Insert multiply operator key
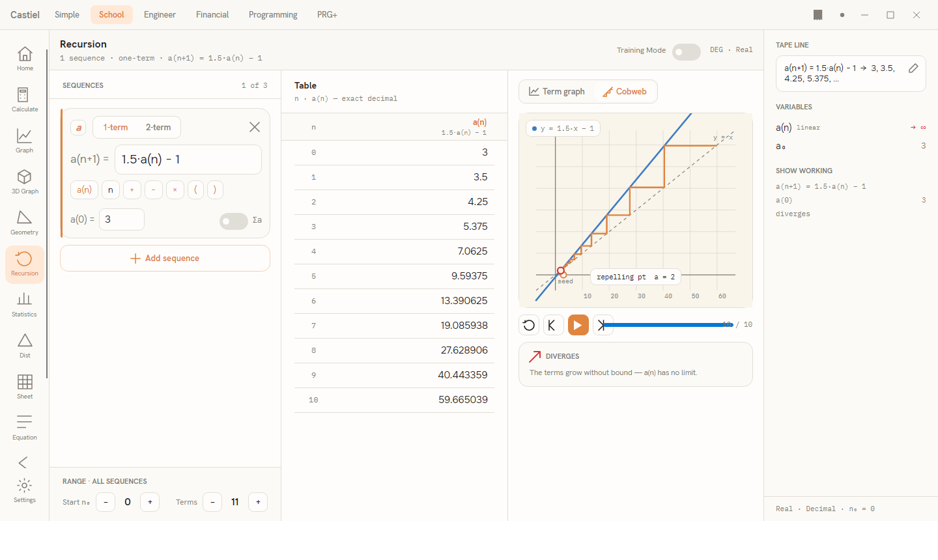Viewport: 938px width, 560px height. pyautogui.click(x=175, y=189)
